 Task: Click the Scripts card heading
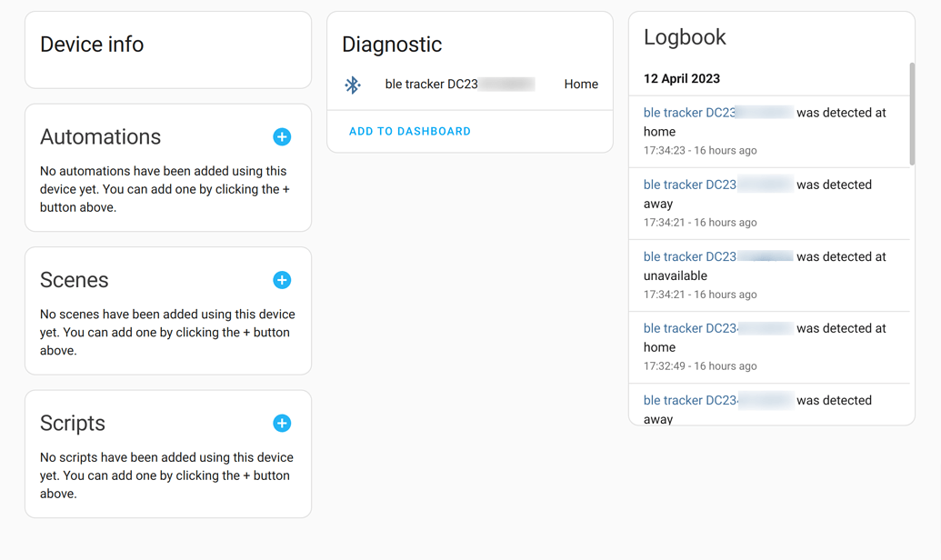(x=73, y=424)
